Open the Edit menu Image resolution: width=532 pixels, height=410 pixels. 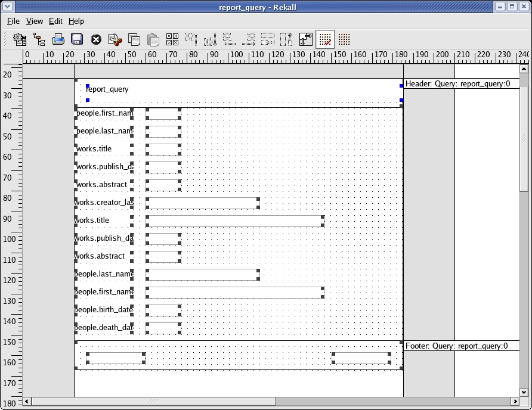tap(55, 21)
